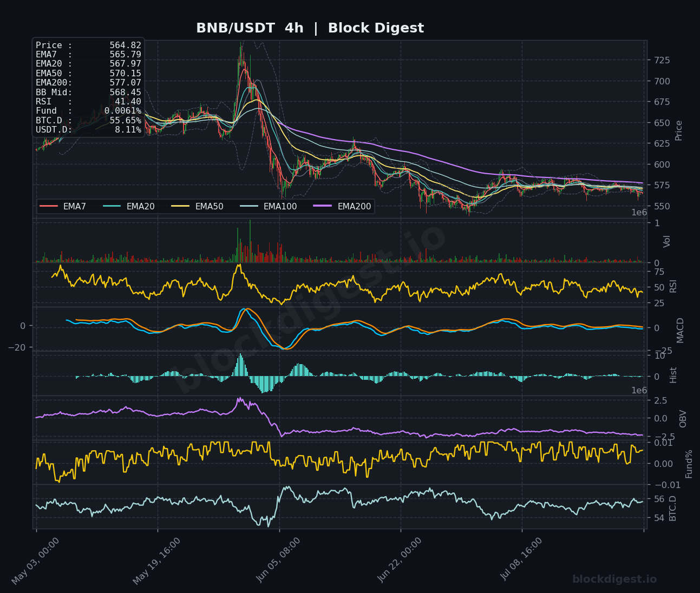The width and height of the screenshot is (700, 593).
Task: Click the 75 tick on RSI axis
Action: coord(659,272)
